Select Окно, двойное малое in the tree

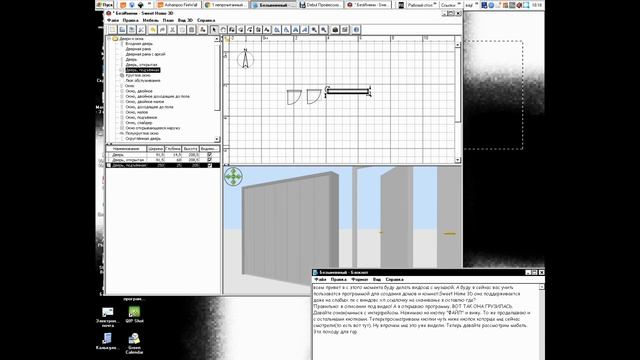click(145, 102)
